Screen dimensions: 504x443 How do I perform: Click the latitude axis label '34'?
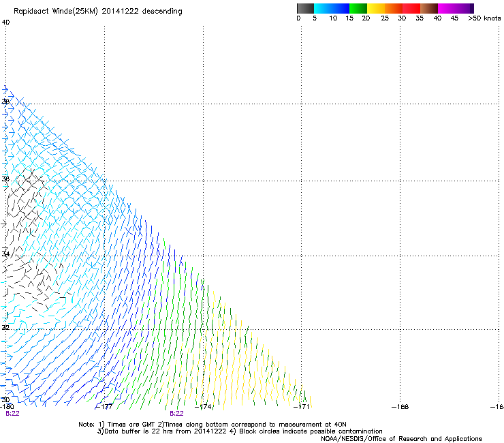[5, 254]
